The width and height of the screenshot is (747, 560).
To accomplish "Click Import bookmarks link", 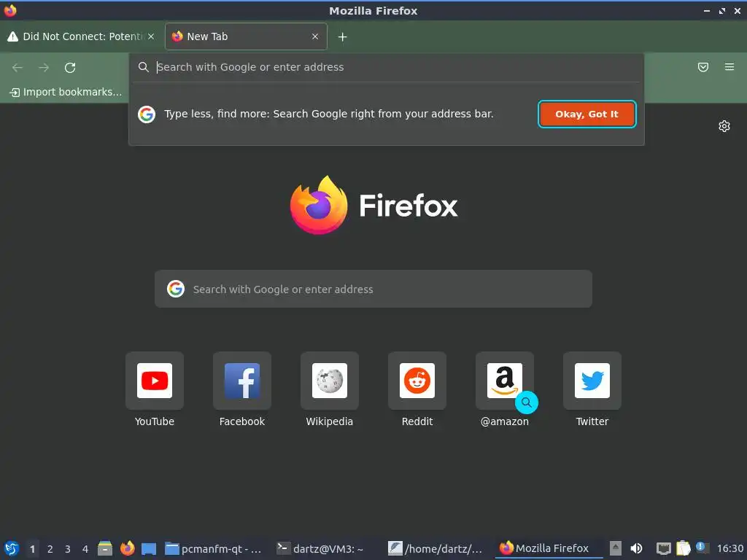I will [x=66, y=92].
